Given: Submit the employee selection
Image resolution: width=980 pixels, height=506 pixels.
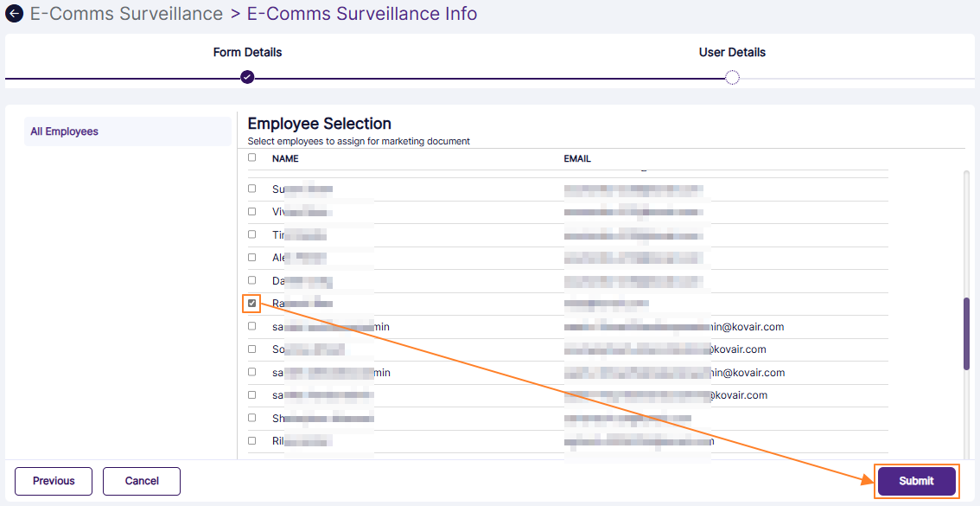Looking at the screenshot, I should 916,481.
